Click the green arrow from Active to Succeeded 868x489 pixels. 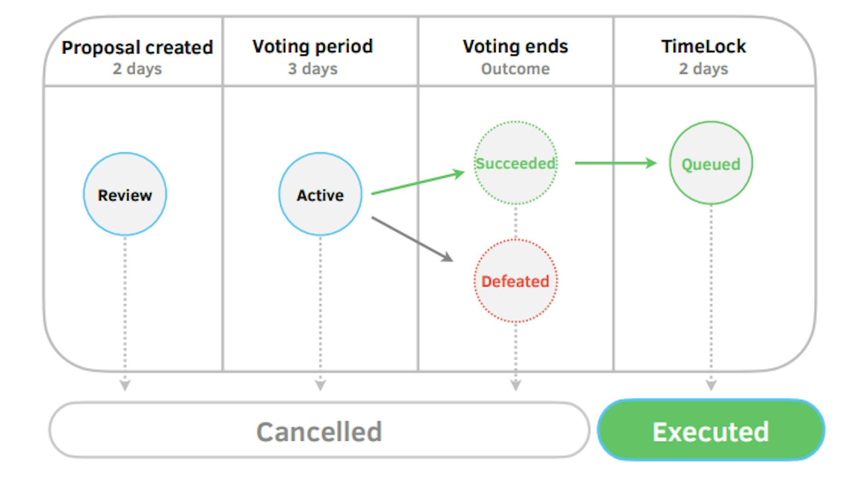coord(417,183)
